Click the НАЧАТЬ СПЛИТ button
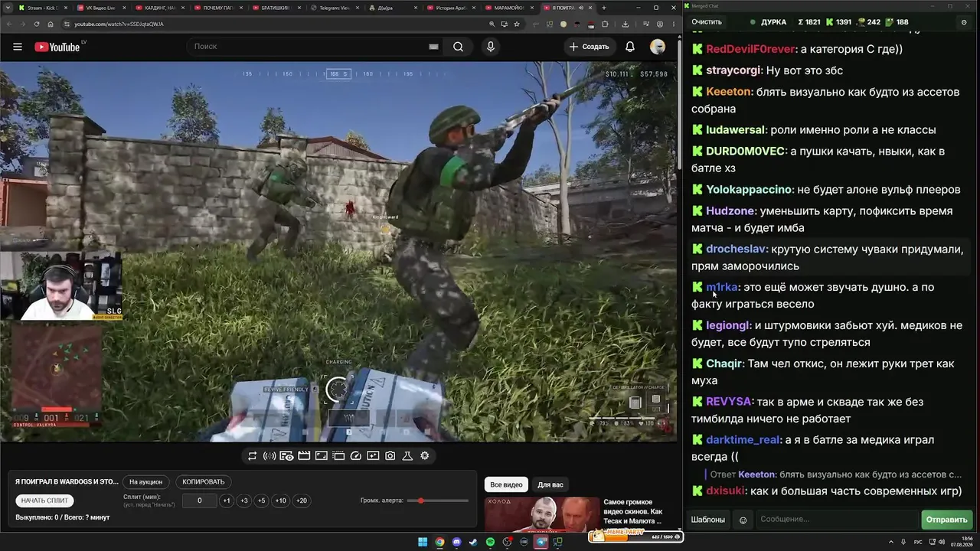 (x=44, y=500)
